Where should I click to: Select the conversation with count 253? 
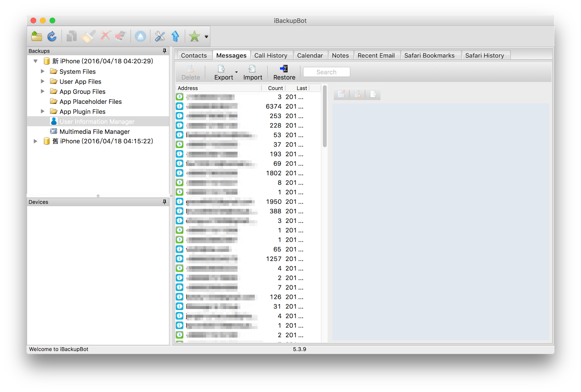click(x=248, y=116)
